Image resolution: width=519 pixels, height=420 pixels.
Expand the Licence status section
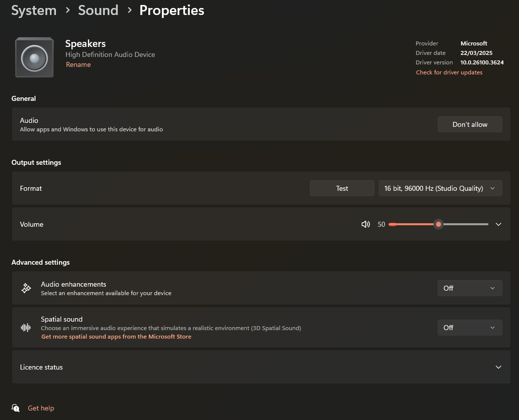point(498,367)
